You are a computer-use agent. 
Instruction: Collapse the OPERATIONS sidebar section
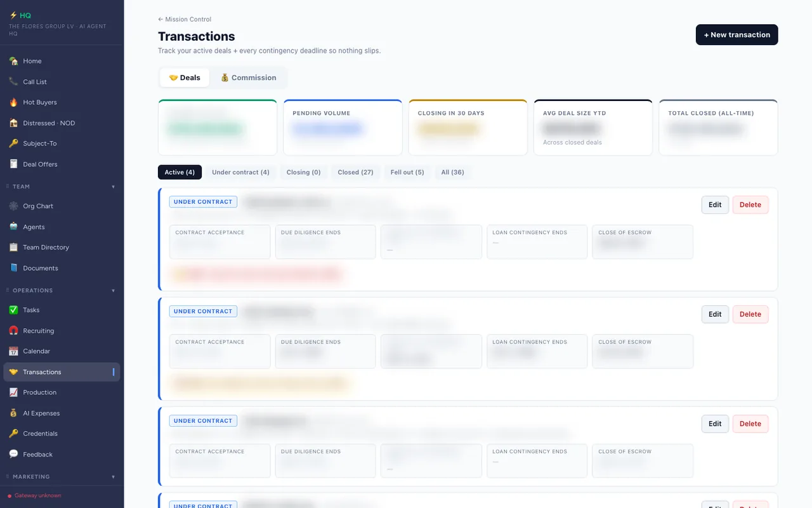(114, 291)
